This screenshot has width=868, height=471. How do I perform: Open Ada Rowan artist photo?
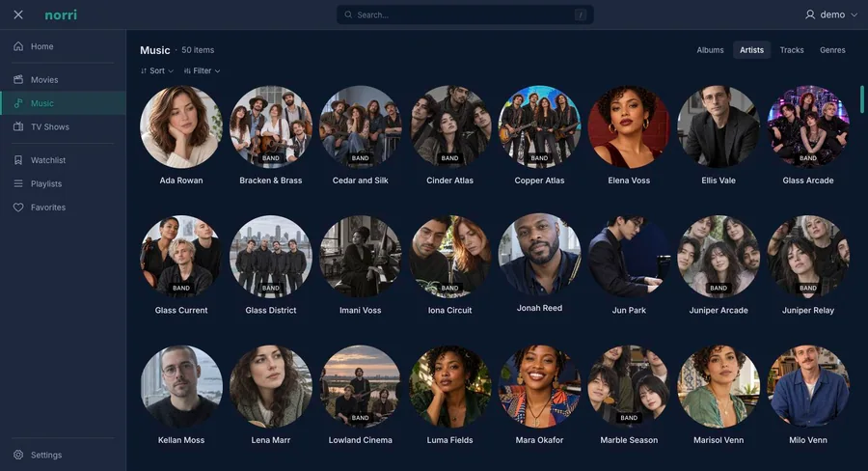coord(181,126)
